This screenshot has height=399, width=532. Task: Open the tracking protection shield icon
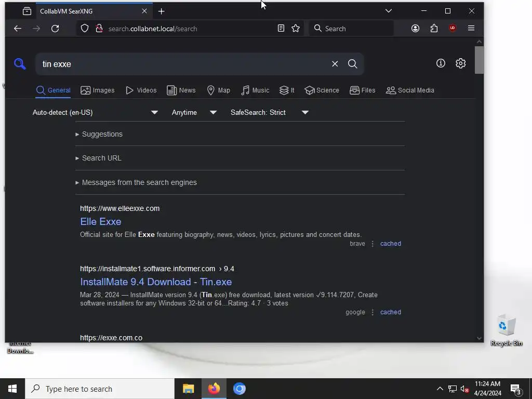tap(85, 29)
